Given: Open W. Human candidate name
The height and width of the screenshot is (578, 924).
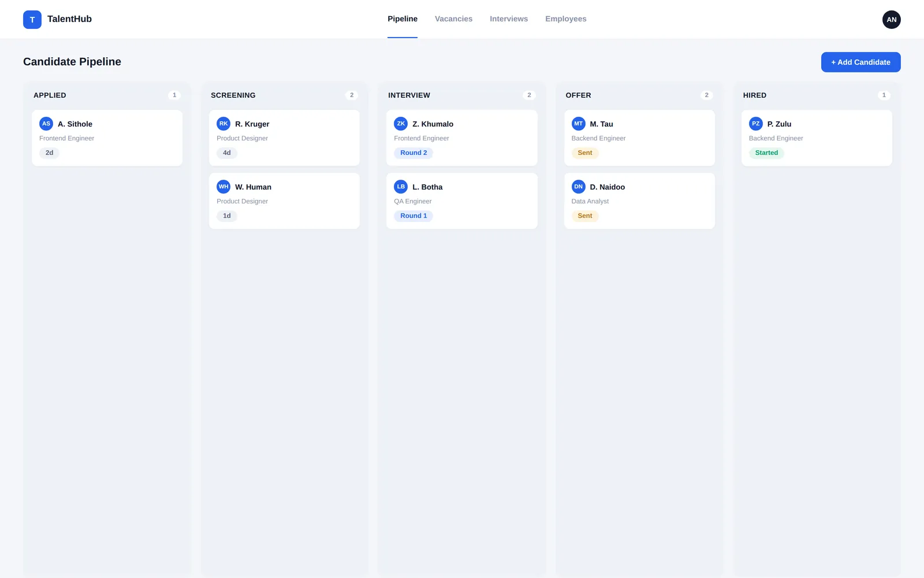Looking at the screenshot, I should (x=253, y=187).
